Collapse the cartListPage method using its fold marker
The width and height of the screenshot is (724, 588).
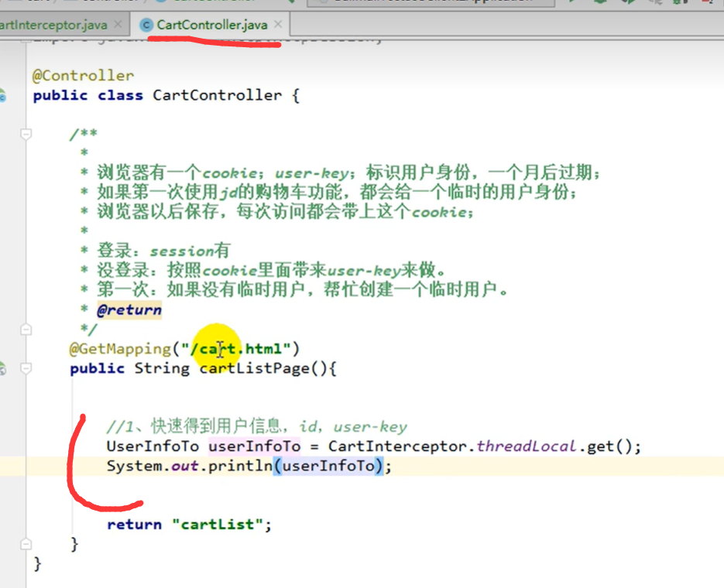coord(26,368)
